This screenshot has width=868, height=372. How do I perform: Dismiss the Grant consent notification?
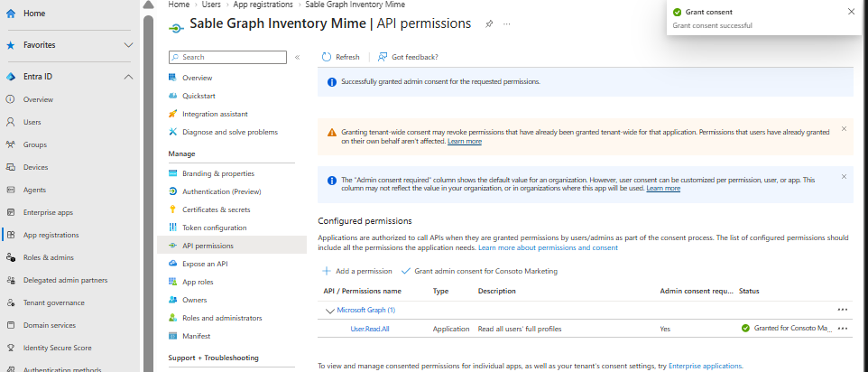click(851, 12)
